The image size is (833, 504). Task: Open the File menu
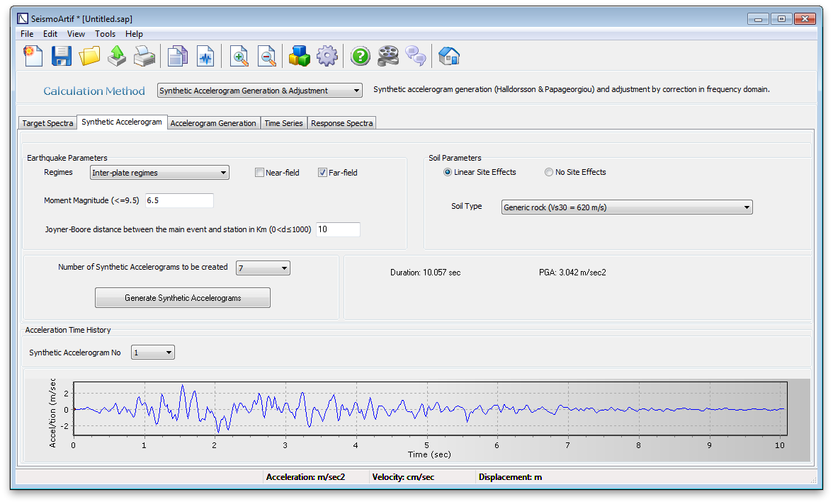click(27, 34)
